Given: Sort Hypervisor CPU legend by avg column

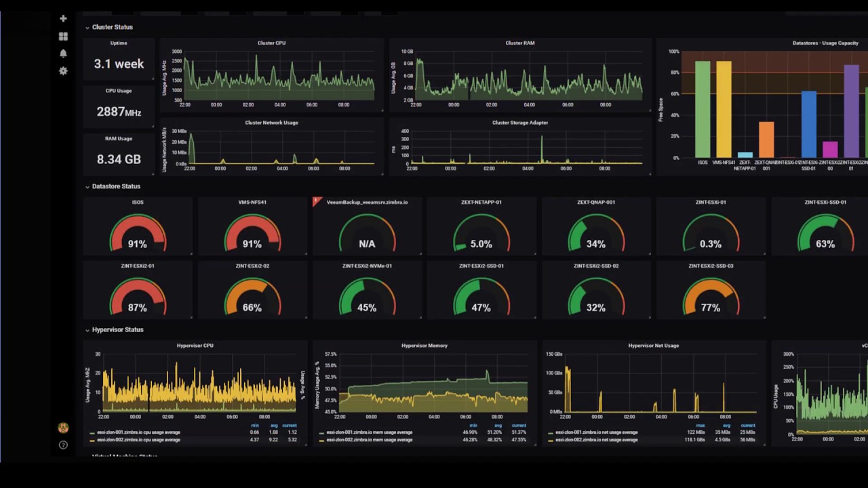Looking at the screenshot, I should pos(273,426).
